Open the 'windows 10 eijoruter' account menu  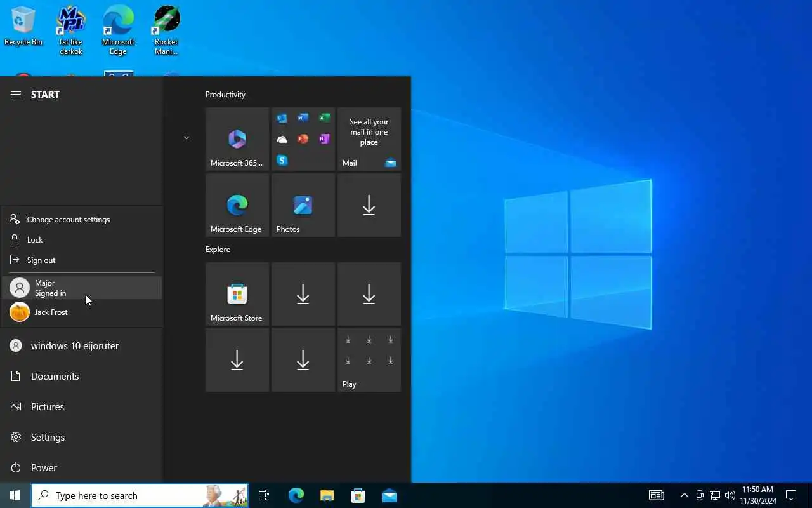81,345
